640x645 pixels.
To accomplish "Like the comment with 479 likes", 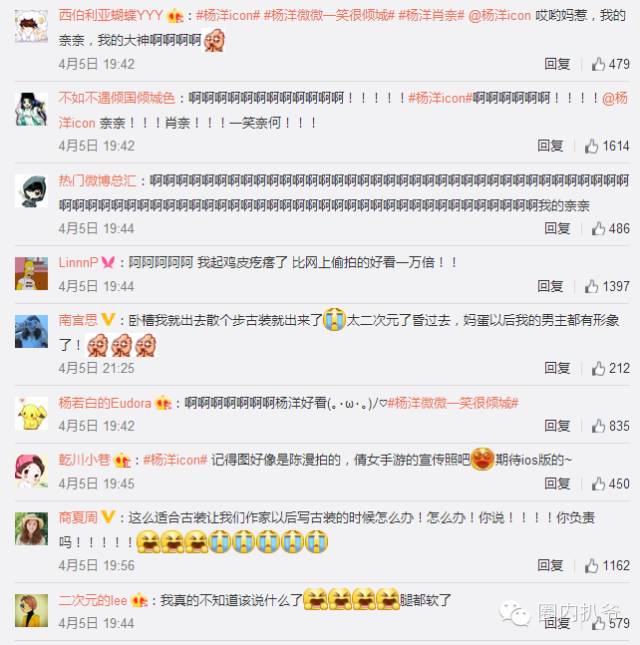I will pyautogui.click(x=610, y=64).
